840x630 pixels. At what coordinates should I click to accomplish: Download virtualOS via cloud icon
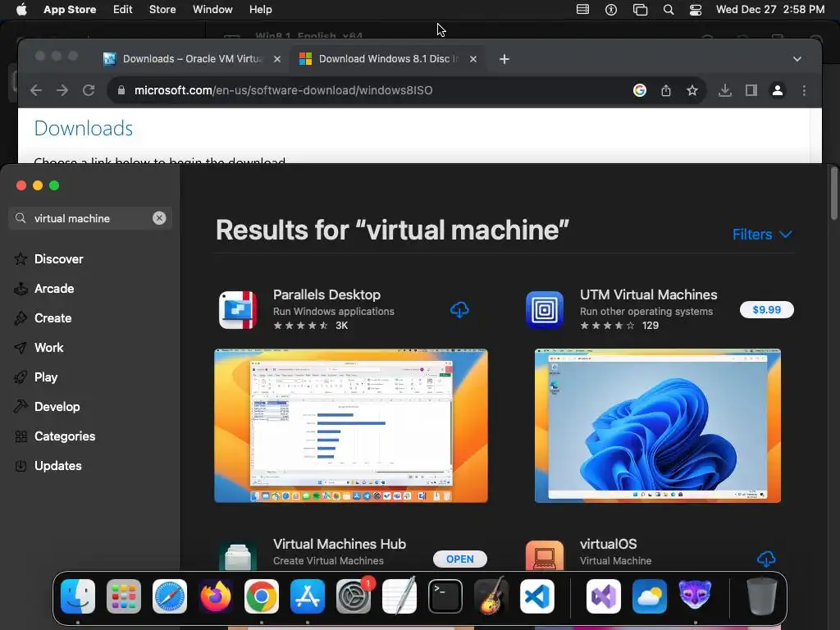[767, 559]
